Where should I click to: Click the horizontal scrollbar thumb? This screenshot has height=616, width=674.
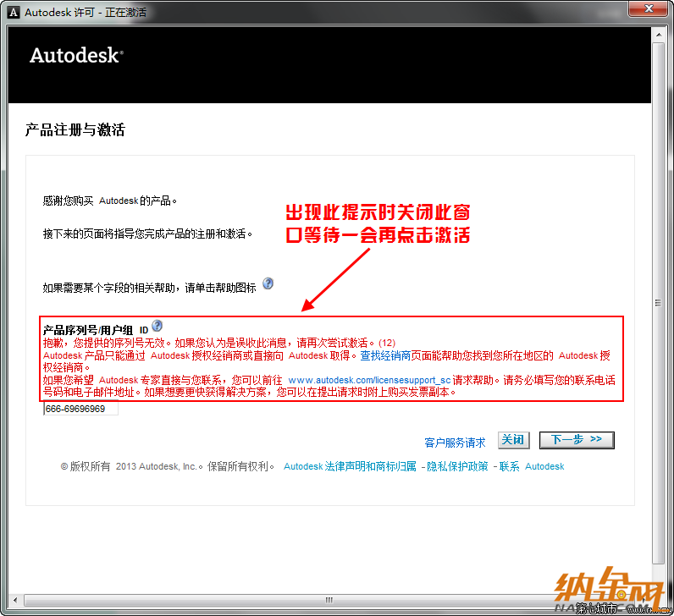(x=329, y=600)
